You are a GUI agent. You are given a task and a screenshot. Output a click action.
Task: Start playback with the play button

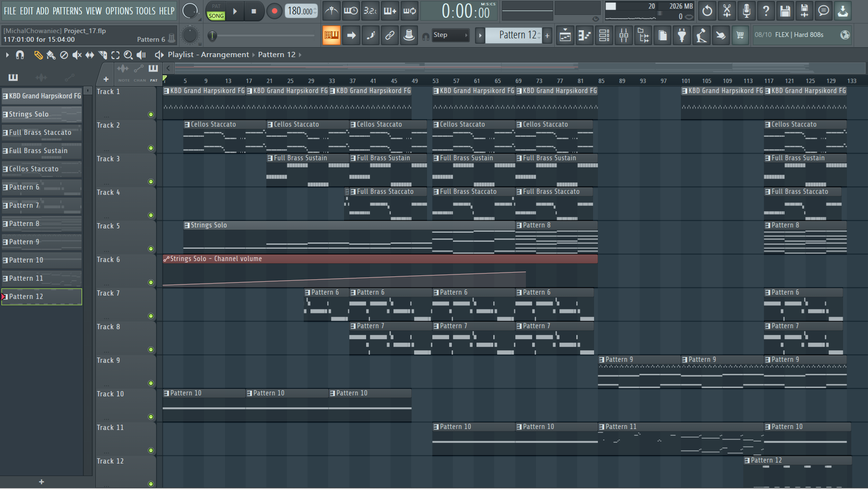pyautogui.click(x=235, y=11)
